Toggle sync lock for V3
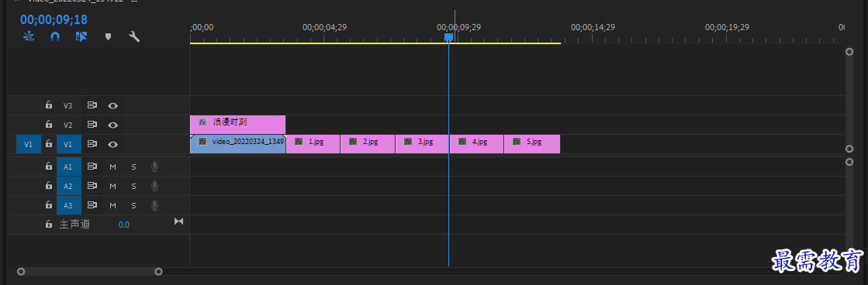 click(92, 105)
